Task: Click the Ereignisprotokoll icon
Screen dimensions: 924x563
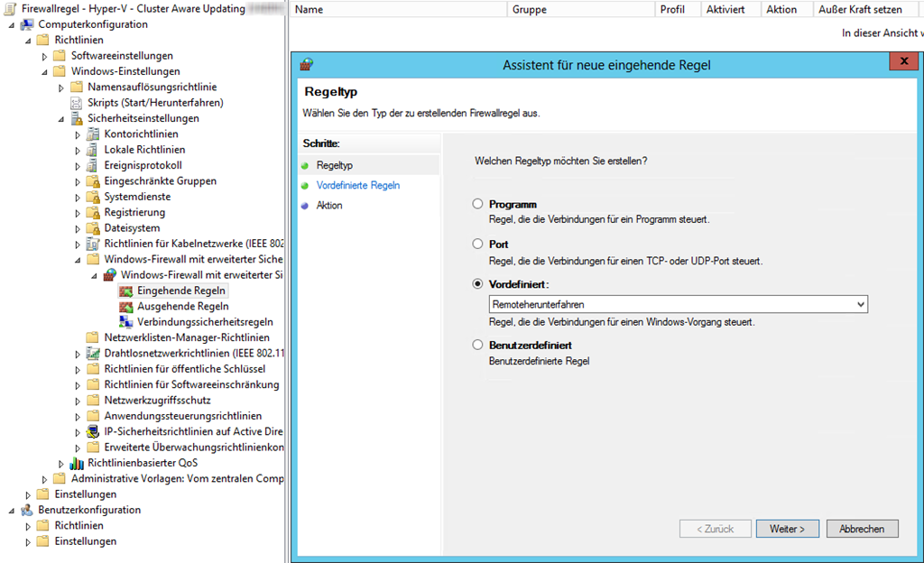Action: pyautogui.click(x=93, y=165)
